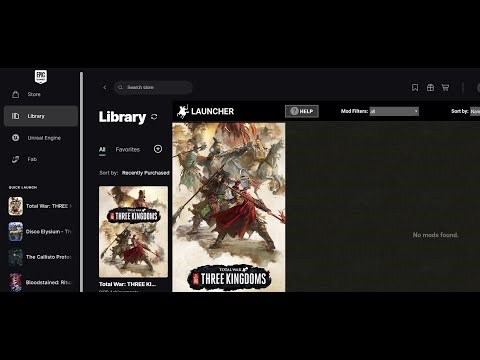Image resolution: width=480 pixels, height=360 pixels.
Task: Quick launch Disco Elysium
Action: (41, 231)
